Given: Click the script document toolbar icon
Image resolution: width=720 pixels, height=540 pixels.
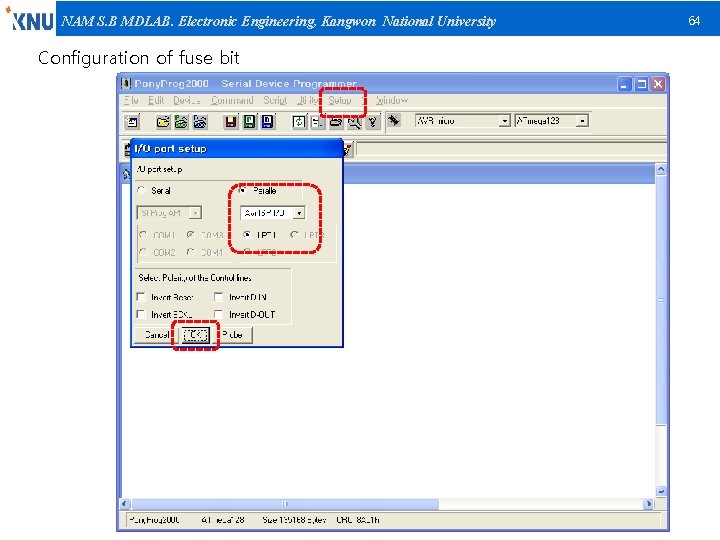Looking at the screenshot, I should pyautogui.click(x=317, y=122).
